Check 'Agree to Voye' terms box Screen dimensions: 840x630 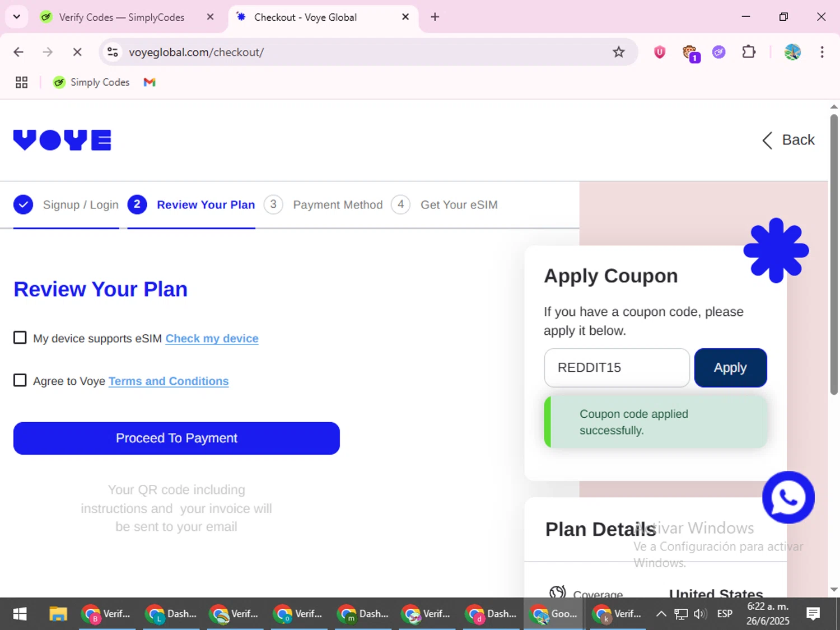click(20, 380)
